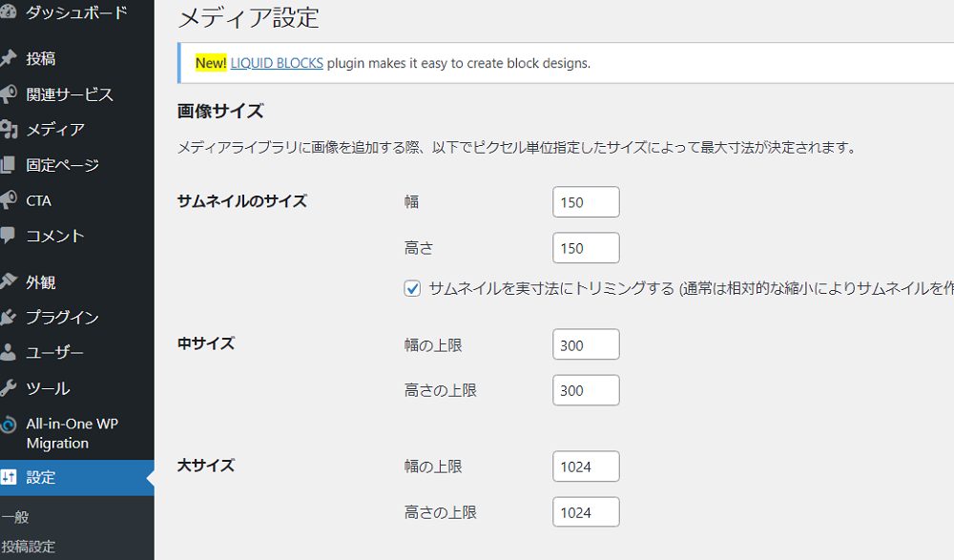Select the 設定 menu item
The width and height of the screenshot is (954, 560).
click(41, 477)
